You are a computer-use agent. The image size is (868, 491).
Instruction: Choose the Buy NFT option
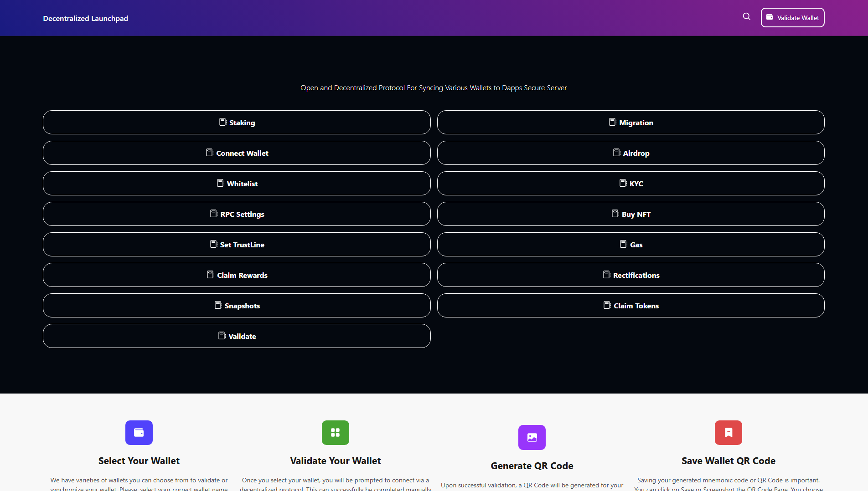click(630, 214)
